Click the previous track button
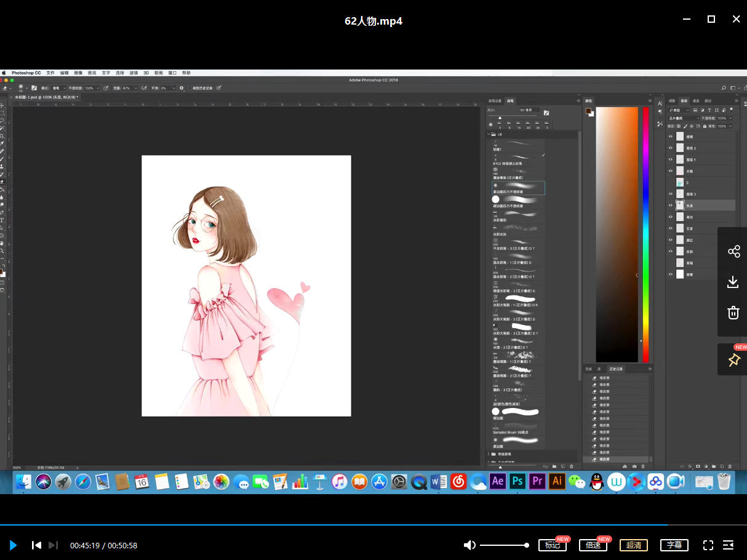This screenshot has width=747, height=560. [36, 545]
